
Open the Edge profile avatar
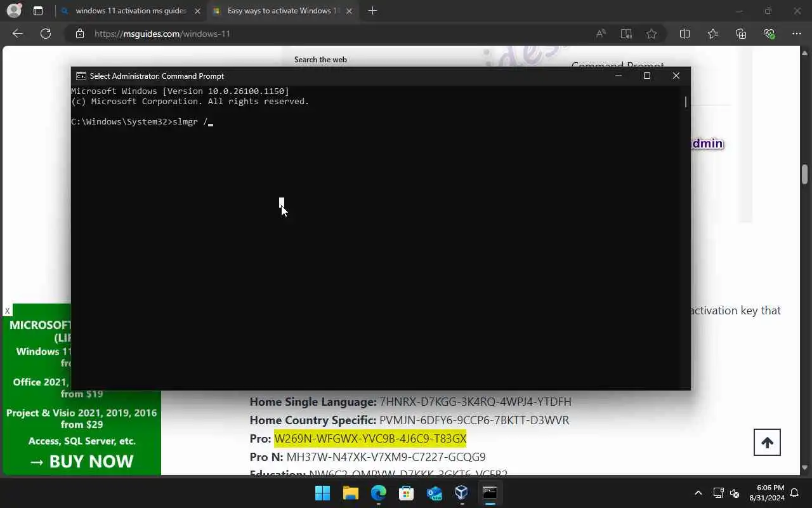click(x=13, y=11)
